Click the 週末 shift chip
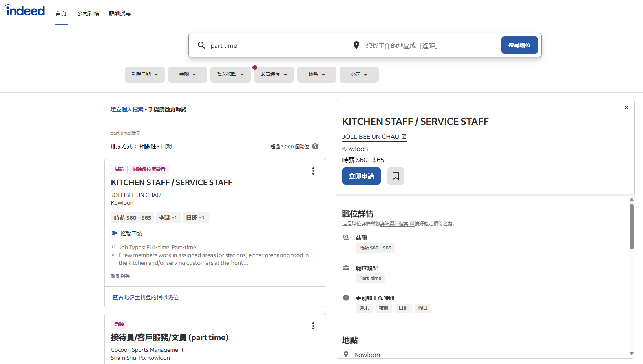This screenshot has width=643, height=364. (x=364, y=308)
